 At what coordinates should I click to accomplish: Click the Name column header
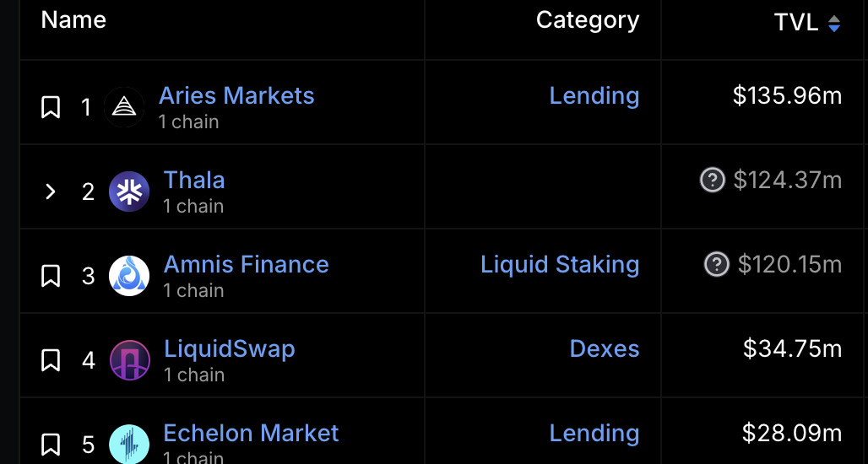click(73, 20)
